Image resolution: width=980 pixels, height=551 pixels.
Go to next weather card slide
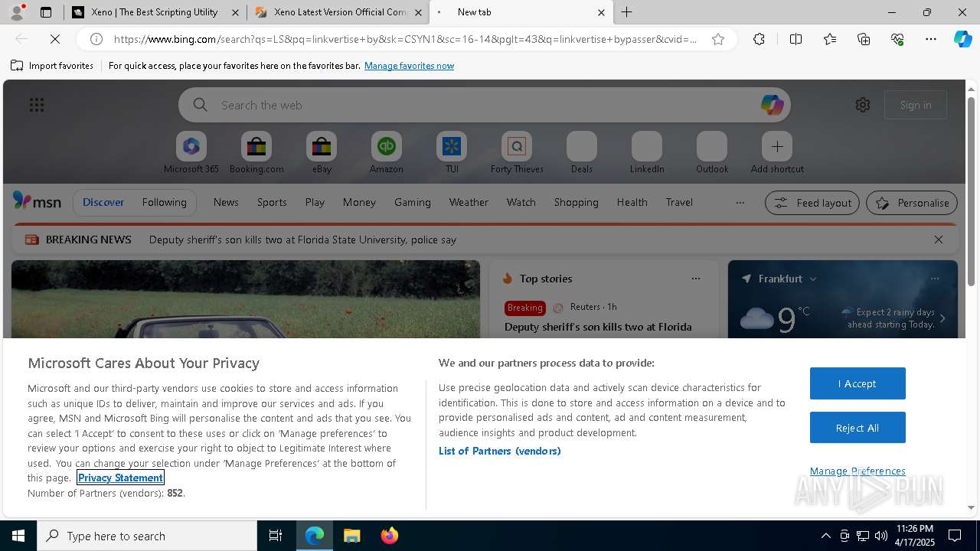(x=942, y=318)
